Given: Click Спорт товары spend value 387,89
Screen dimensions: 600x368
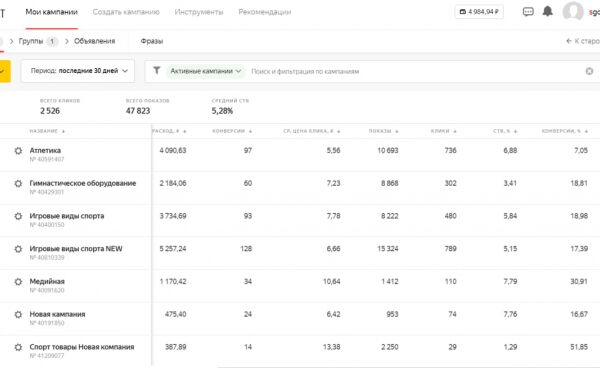Looking at the screenshot, I should (176, 347).
